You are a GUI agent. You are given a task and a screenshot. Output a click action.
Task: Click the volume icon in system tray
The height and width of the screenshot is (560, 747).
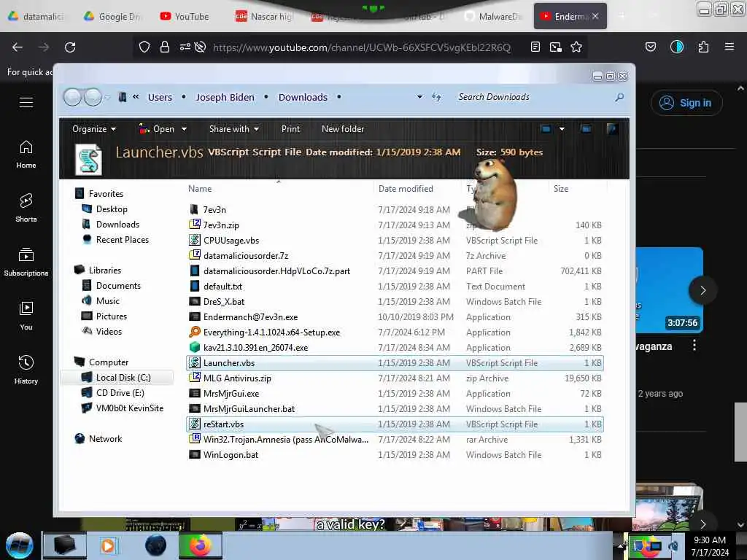[x=673, y=545]
